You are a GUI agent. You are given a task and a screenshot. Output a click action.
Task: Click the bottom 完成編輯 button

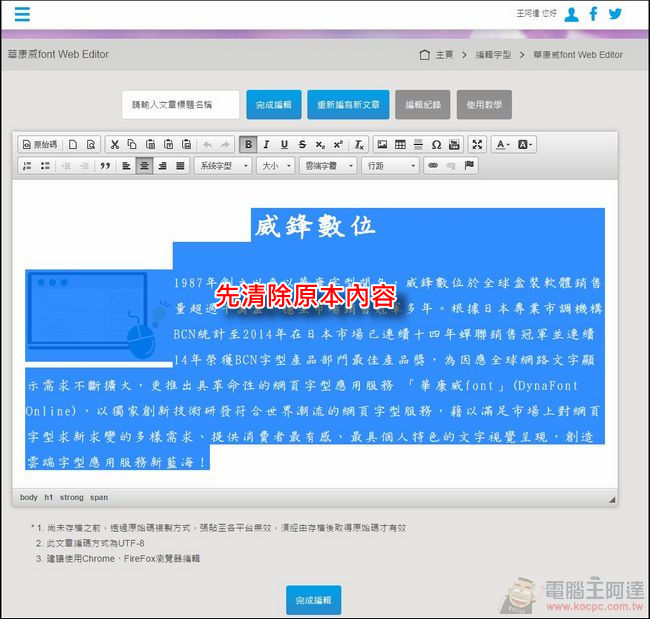[x=313, y=600]
